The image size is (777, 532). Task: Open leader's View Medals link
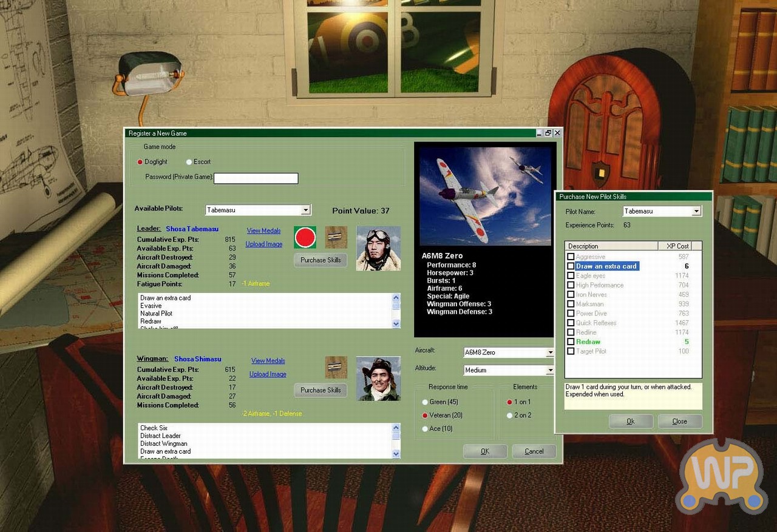coord(263,231)
